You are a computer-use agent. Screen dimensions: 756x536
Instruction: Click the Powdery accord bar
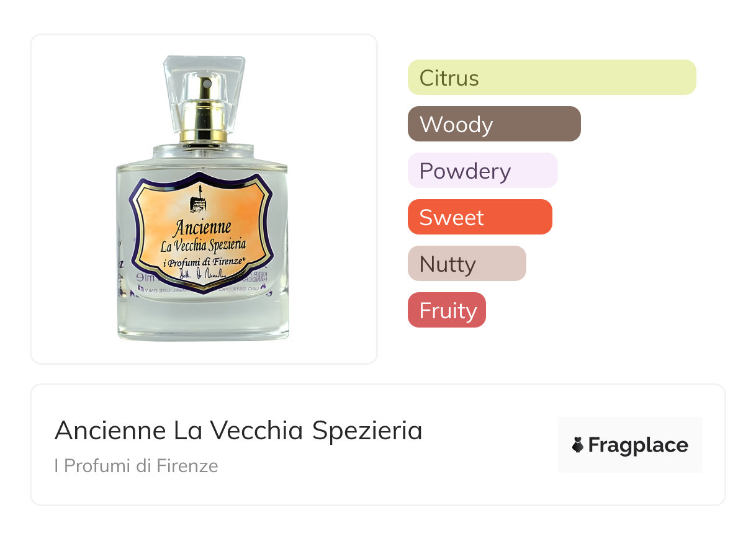tap(482, 171)
